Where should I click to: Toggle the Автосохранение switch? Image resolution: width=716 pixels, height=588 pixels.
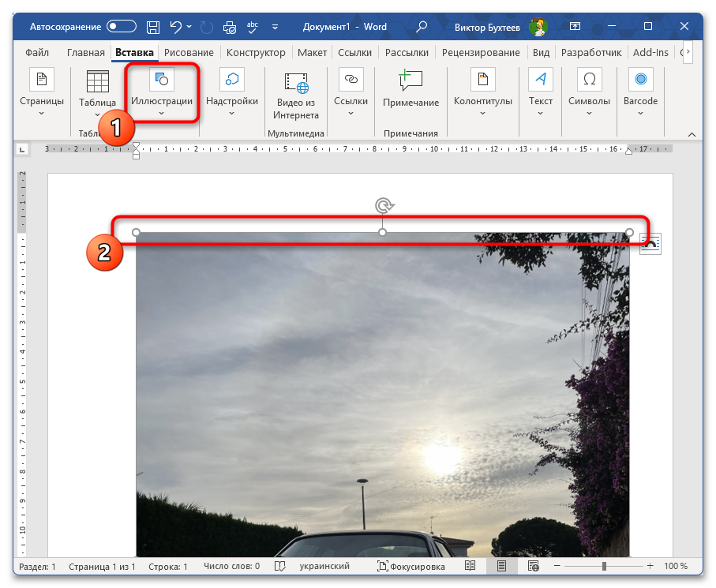coord(122,27)
